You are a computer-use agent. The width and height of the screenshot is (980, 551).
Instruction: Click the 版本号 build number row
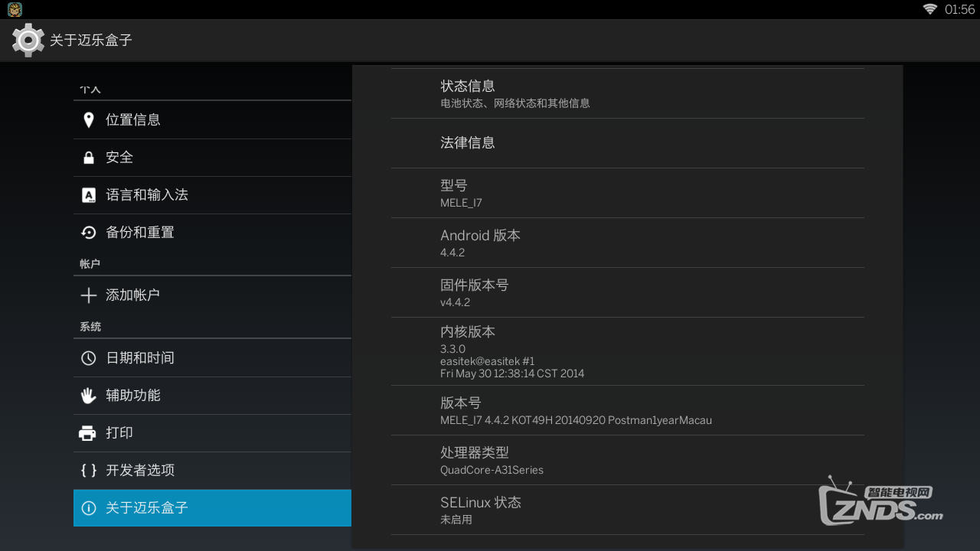(628, 410)
